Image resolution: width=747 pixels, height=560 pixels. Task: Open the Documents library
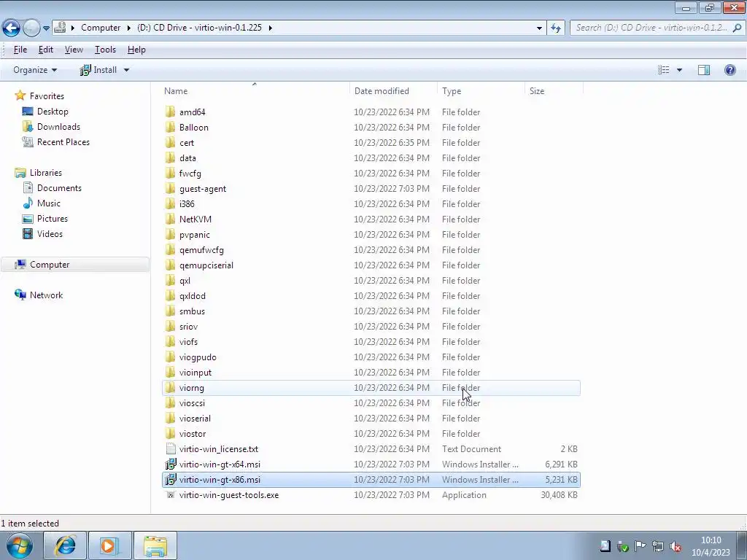(59, 188)
